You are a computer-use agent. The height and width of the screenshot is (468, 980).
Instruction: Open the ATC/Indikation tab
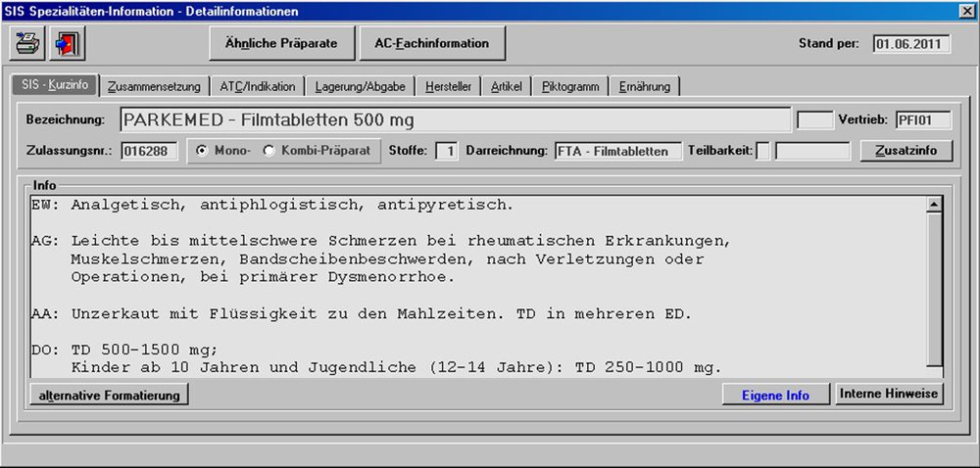pyautogui.click(x=258, y=87)
